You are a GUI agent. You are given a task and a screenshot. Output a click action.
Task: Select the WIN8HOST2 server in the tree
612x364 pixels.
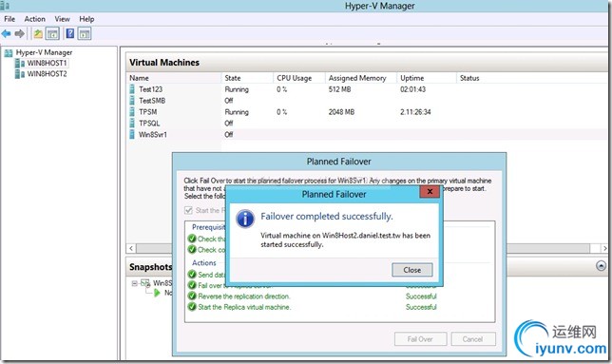[x=47, y=74]
